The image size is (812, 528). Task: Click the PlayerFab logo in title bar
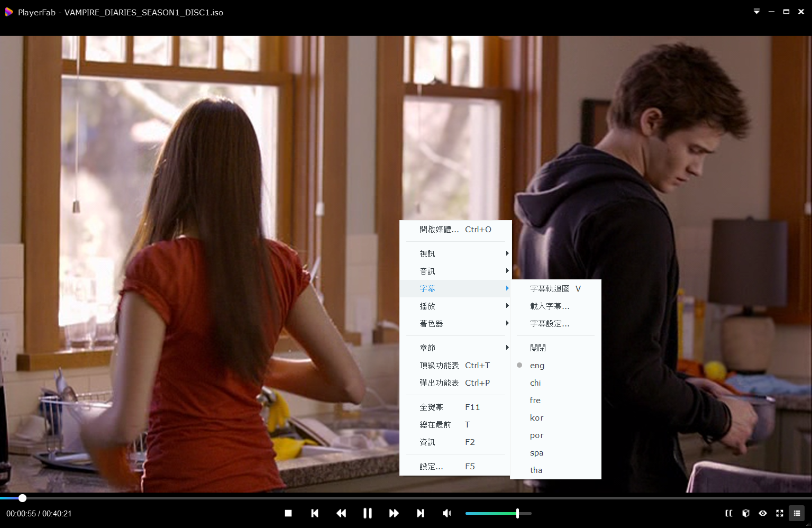(9, 12)
